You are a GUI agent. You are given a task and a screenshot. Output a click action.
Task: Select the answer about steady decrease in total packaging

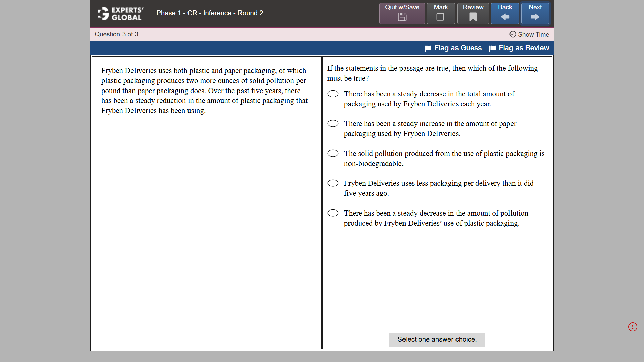[333, 94]
